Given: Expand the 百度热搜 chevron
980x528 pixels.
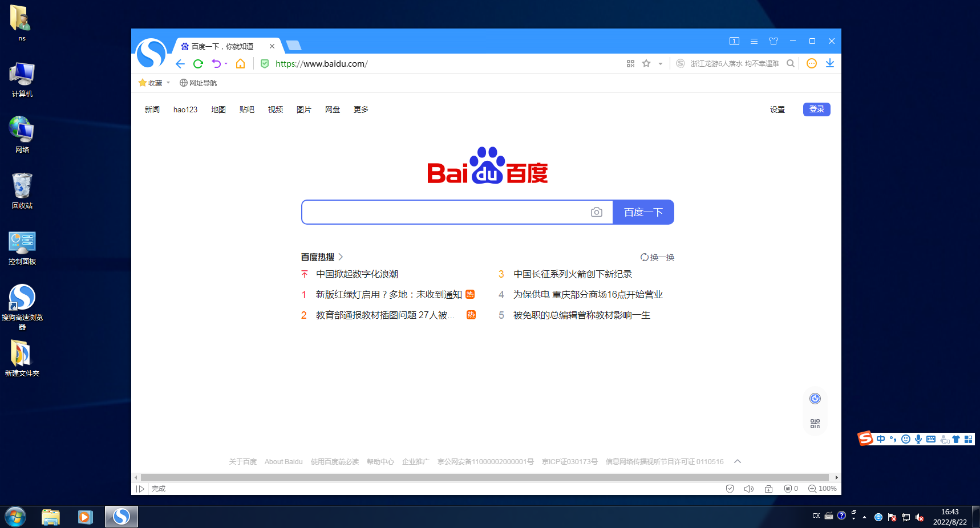Looking at the screenshot, I should (x=341, y=257).
